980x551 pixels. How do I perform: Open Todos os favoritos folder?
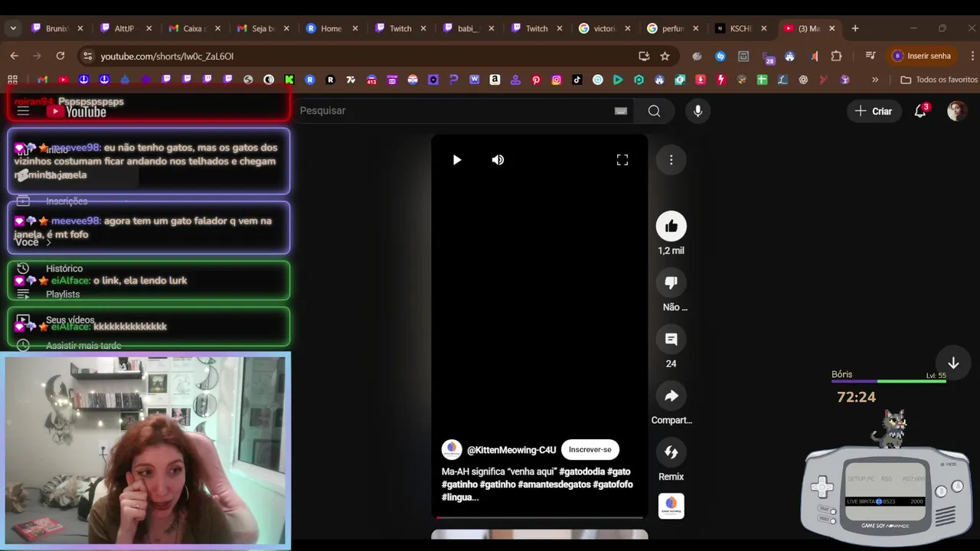coord(939,80)
